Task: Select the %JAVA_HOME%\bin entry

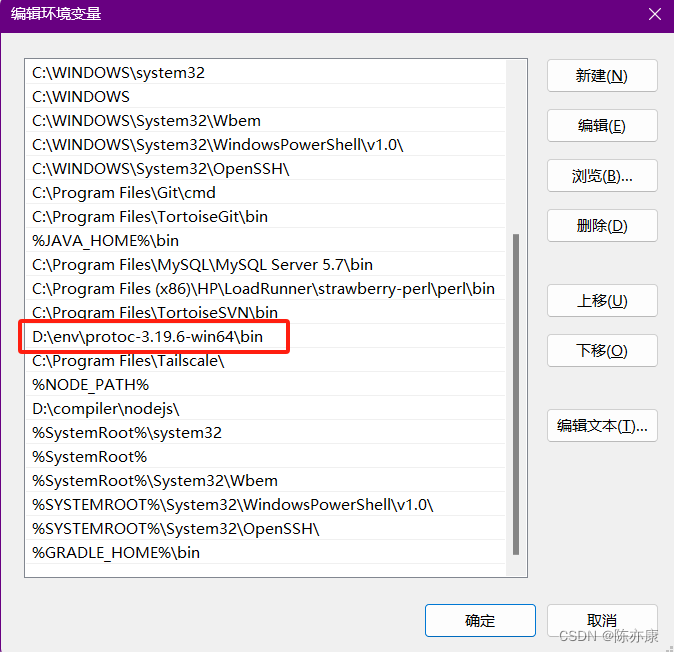Action: click(x=265, y=241)
